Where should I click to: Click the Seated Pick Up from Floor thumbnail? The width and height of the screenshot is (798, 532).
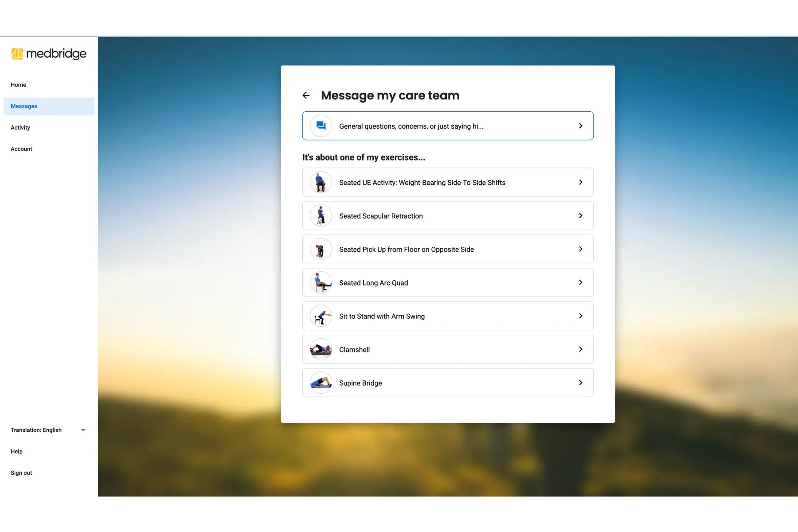(x=321, y=249)
